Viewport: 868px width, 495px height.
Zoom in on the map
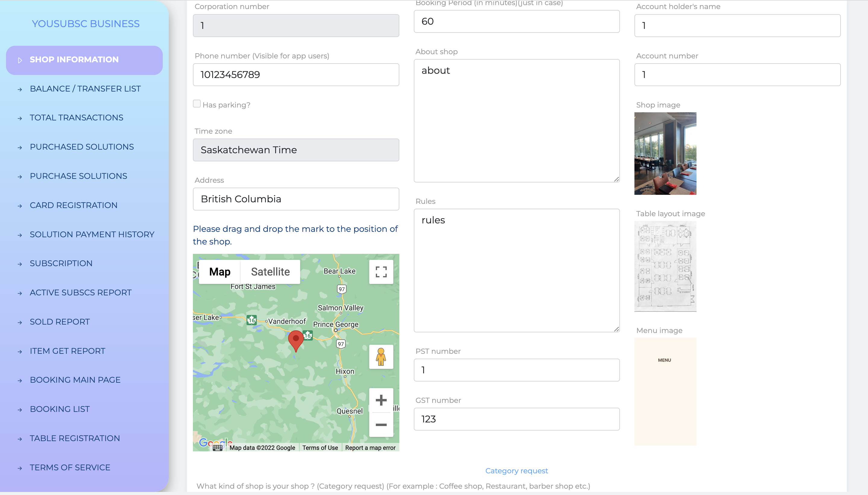pyautogui.click(x=381, y=400)
